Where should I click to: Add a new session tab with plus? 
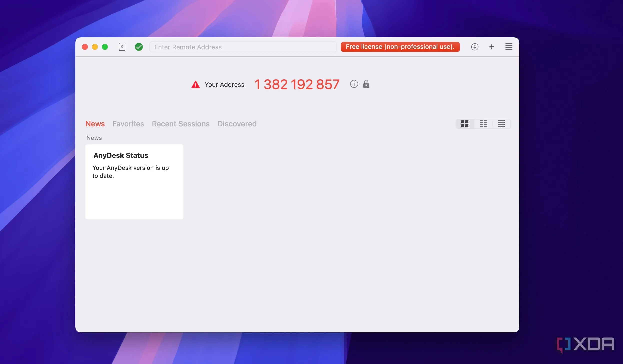tap(491, 47)
